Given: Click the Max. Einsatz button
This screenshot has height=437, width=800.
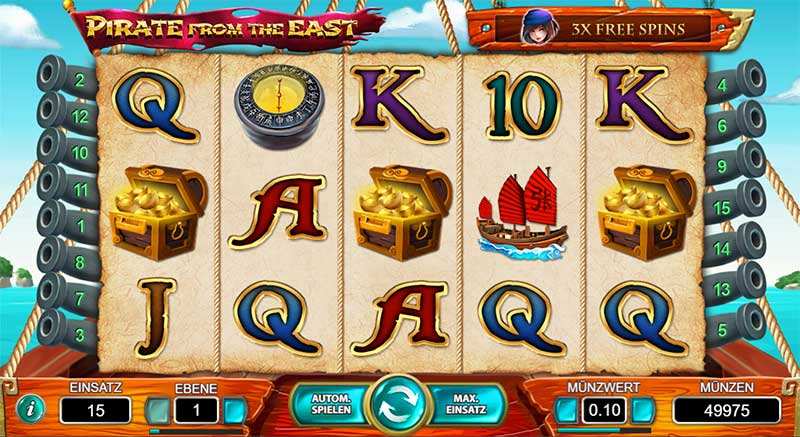Looking at the screenshot, I should [x=466, y=404].
